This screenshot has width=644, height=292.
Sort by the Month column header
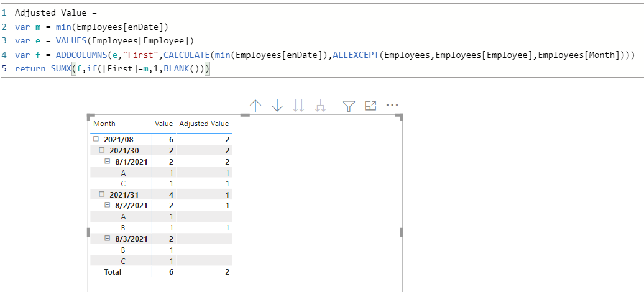pos(104,124)
